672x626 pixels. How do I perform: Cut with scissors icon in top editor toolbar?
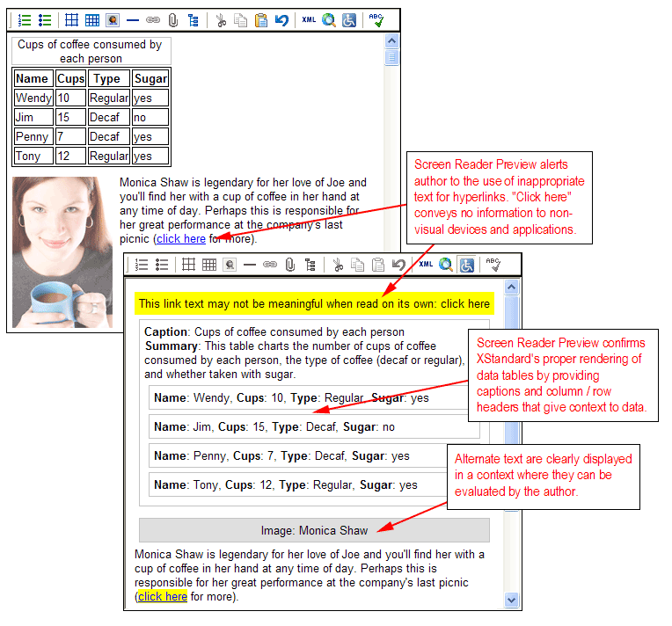(221, 20)
